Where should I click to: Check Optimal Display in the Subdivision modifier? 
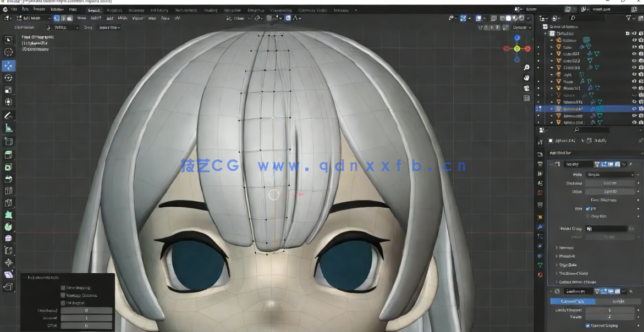(x=588, y=325)
